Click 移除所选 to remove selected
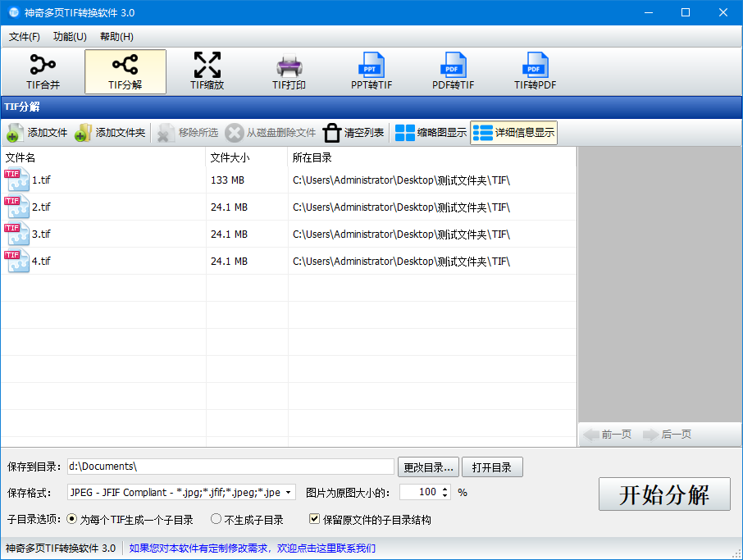The image size is (743, 560). point(188,133)
